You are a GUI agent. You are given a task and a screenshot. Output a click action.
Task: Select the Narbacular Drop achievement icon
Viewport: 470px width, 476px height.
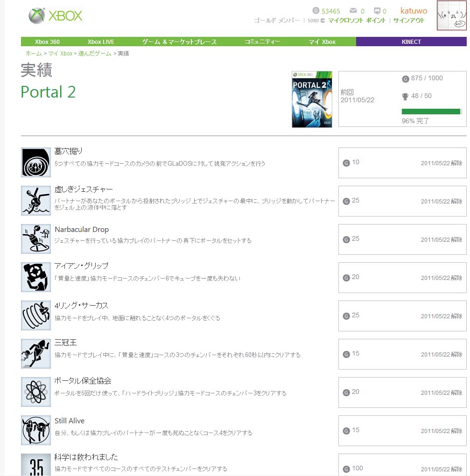click(36, 239)
